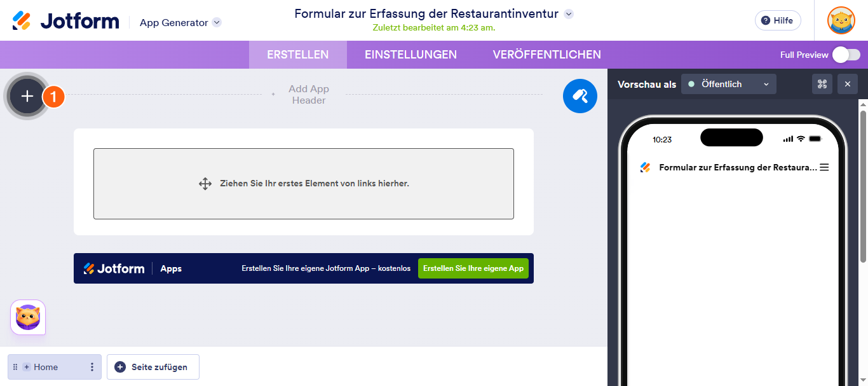Open the user avatar menu

[841, 20]
